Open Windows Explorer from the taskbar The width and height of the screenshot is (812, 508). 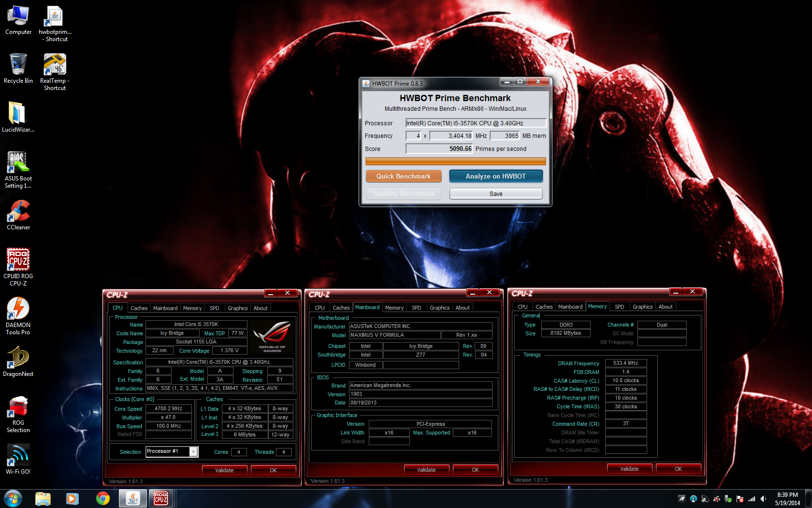point(43,498)
